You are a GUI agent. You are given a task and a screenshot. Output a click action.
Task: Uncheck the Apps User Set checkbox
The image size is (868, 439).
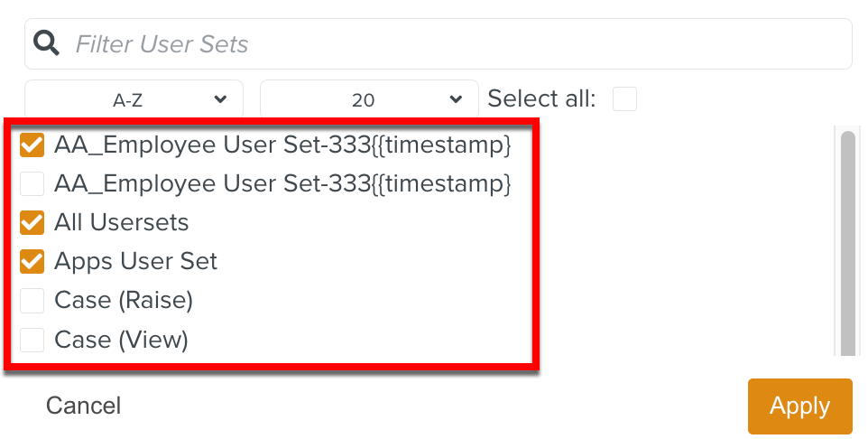point(32,262)
